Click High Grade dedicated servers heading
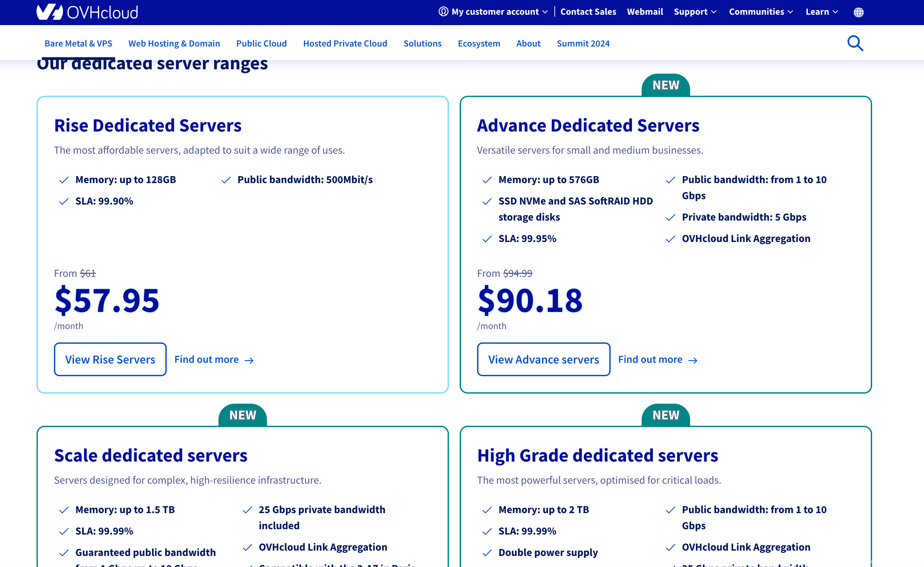 (597, 455)
